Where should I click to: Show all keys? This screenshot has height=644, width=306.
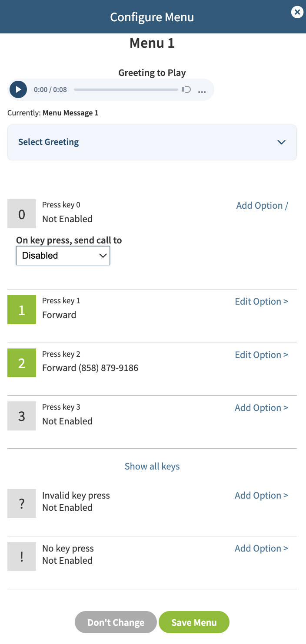coord(152,467)
